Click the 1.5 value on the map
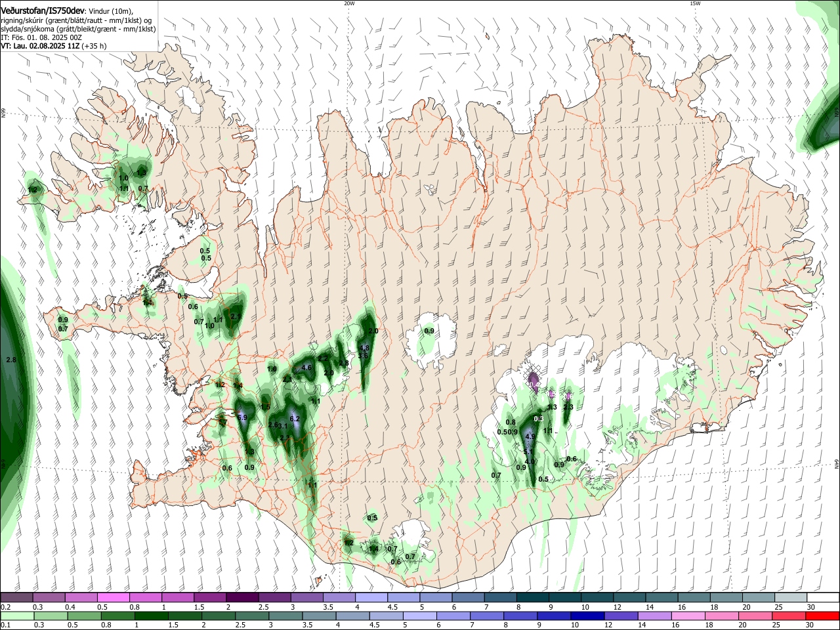Screen dimensions: 840x630 click(266, 407)
